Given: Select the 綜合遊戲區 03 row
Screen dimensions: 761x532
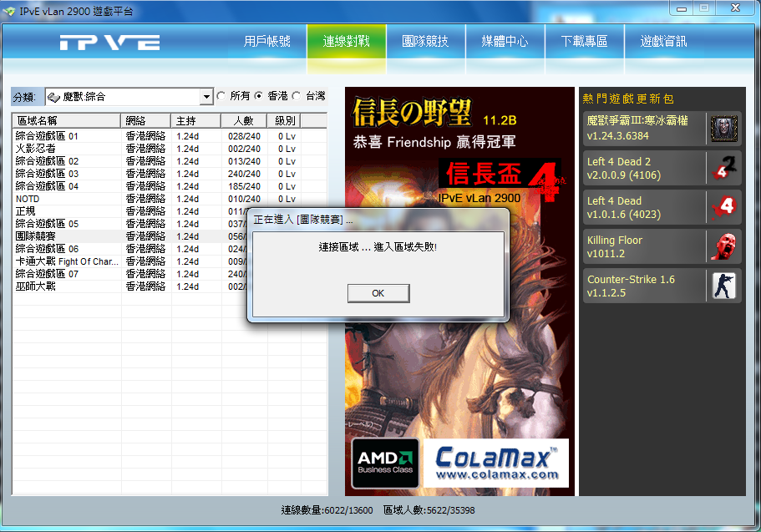Looking at the screenshot, I should point(170,174).
